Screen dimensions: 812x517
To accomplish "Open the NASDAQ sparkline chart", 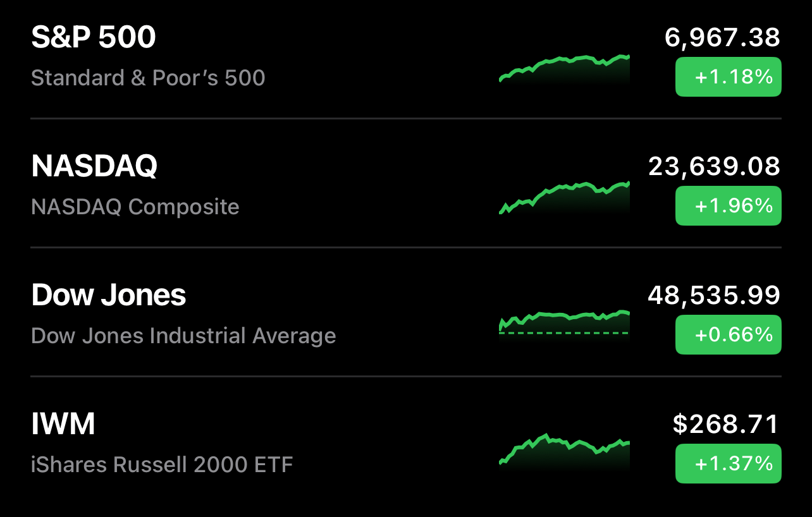I will (564, 197).
